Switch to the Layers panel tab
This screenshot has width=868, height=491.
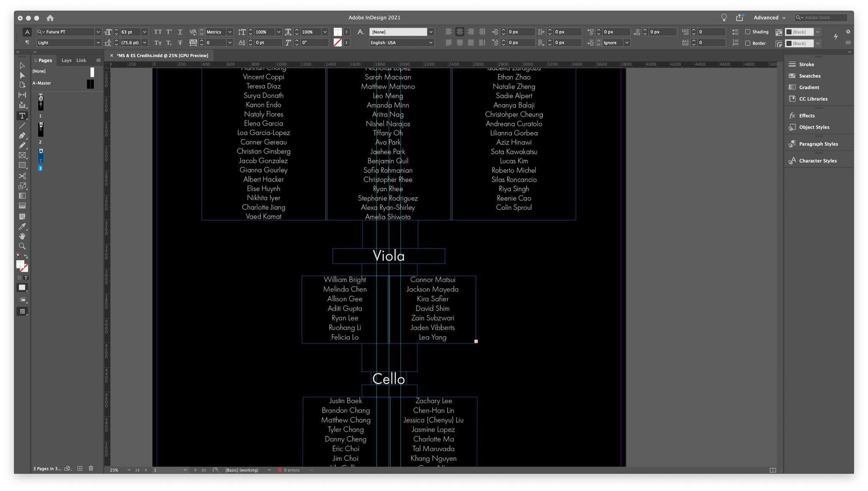67,60
